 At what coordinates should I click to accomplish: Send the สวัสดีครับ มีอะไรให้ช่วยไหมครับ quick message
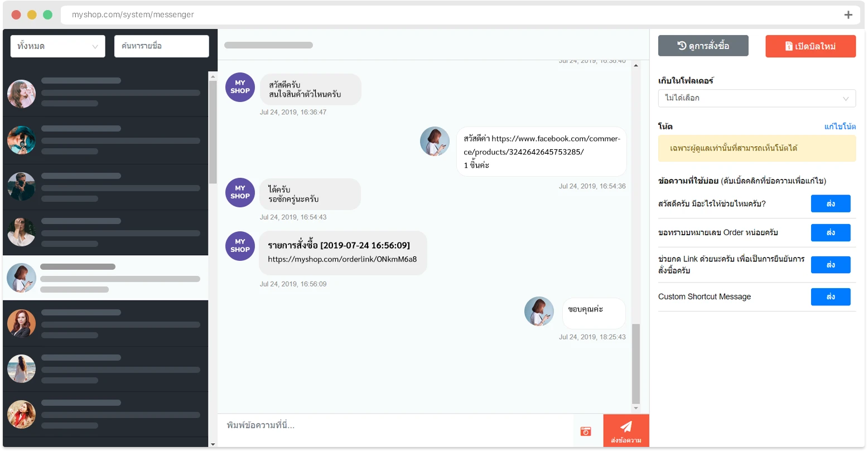[831, 204]
